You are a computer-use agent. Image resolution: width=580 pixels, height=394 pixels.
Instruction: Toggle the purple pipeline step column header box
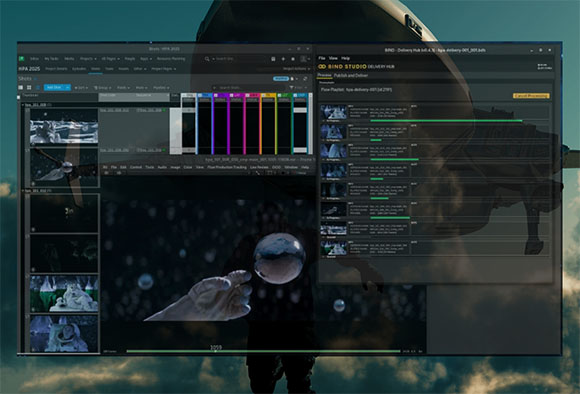tap(216, 95)
